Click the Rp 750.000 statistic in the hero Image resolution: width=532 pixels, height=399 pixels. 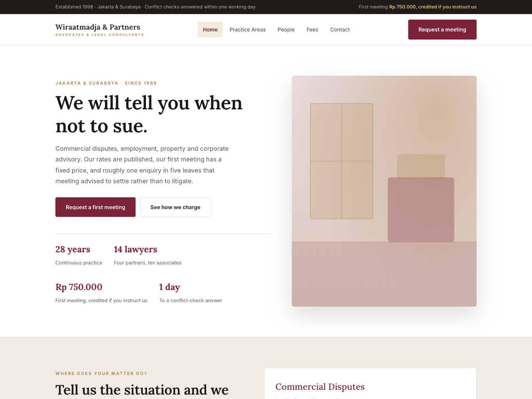click(x=79, y=287)
